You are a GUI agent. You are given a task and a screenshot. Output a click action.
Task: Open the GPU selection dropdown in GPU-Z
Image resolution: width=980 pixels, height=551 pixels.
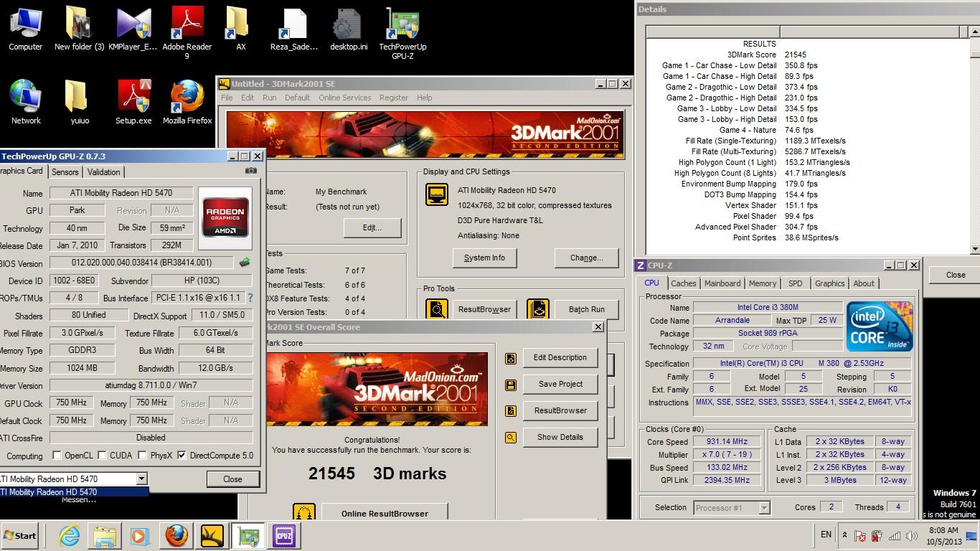pos(141,479)
